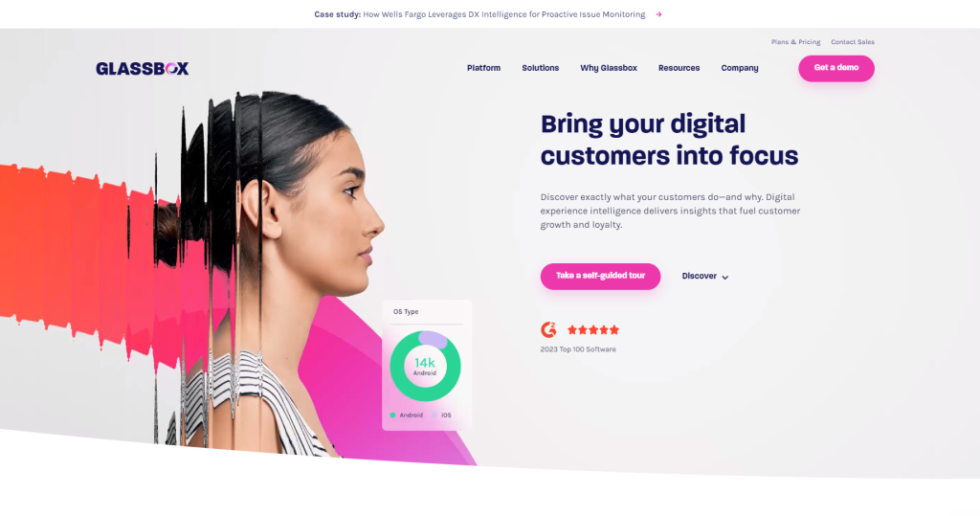Open the Plans & Pricing link
980x516 pixels.
(795, 42)
